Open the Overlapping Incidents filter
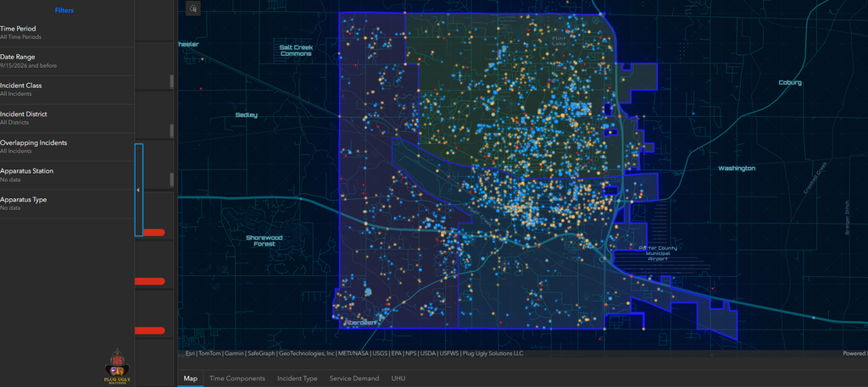 (x=67, y=147)
